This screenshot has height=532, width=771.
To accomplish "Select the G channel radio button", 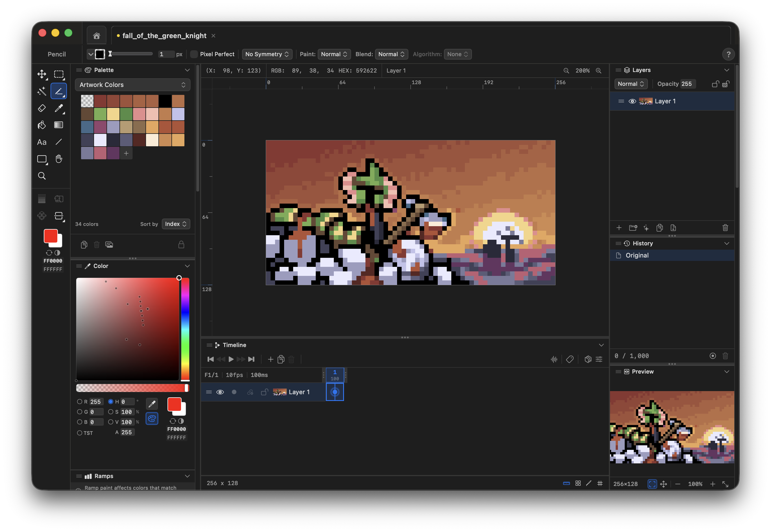I will (79, 412).
